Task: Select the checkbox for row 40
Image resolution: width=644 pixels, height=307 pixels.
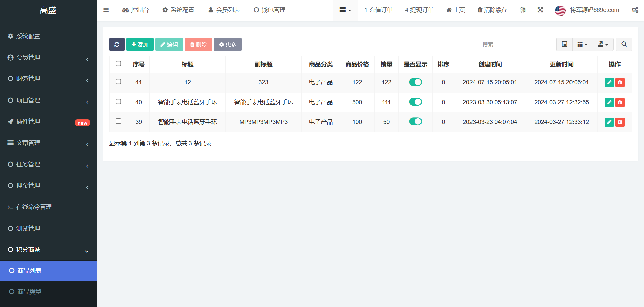Action: click(118, 102)
